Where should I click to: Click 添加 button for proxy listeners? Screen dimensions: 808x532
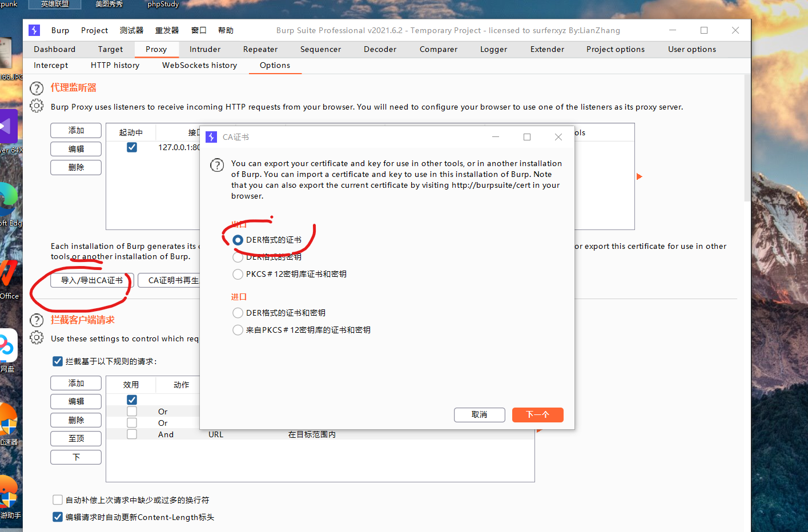[76, 130]
